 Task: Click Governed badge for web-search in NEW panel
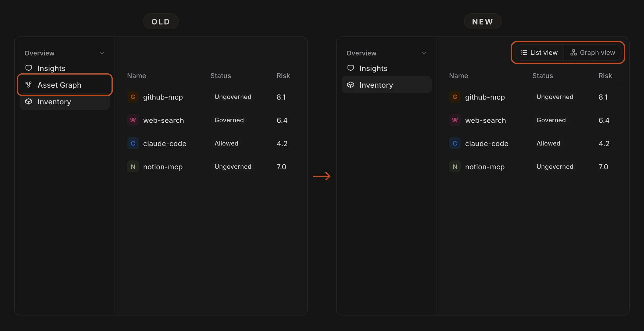pos(551,120)
